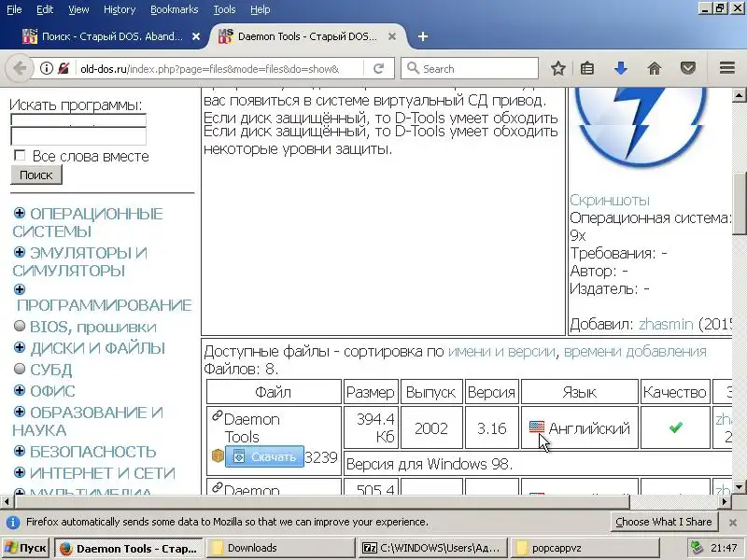Switch to 7-Zip C:\WINDOWS taskbar window
The height and width of the screenshot is (560, 747).
coord(432,548)
